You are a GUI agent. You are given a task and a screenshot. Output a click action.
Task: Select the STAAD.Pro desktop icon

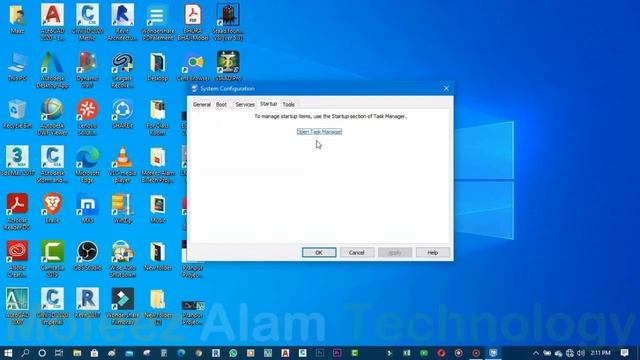pyautogui.click(x=228, y=66)
